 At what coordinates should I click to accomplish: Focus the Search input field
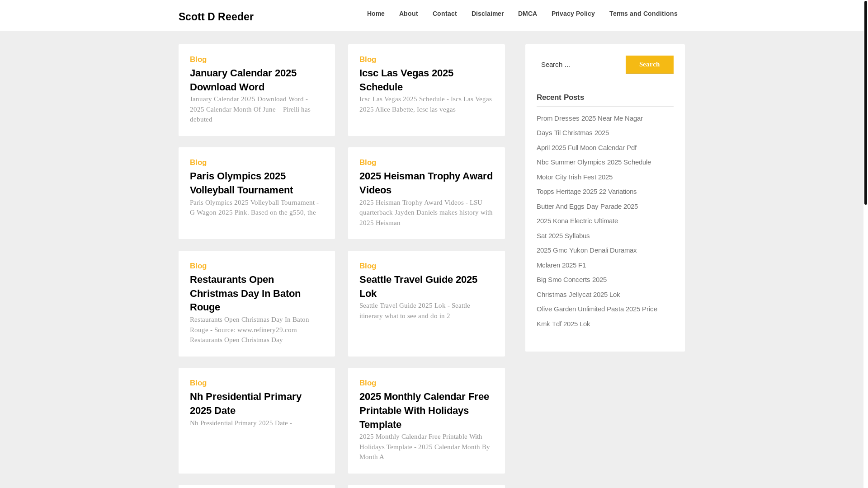pyautogui.click(x=580, y=65)
